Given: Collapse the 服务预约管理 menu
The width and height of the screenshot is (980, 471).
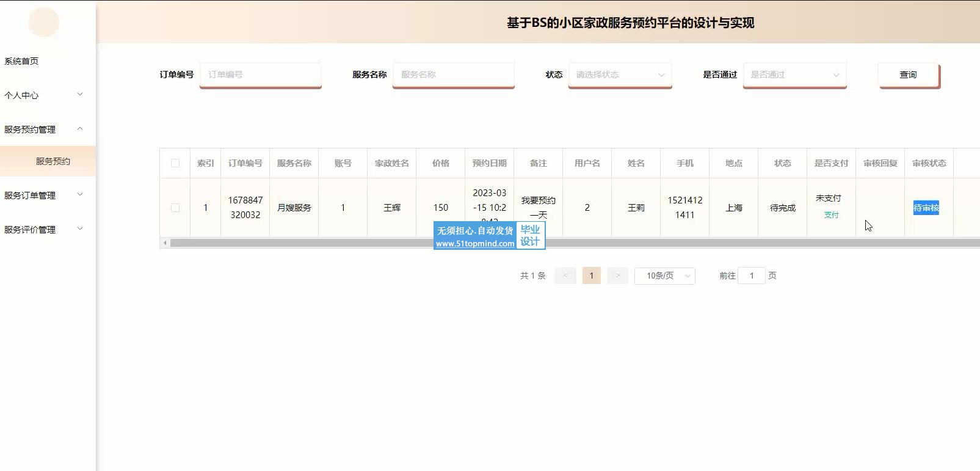Looking at the screenshot, I should coord(43,130).
